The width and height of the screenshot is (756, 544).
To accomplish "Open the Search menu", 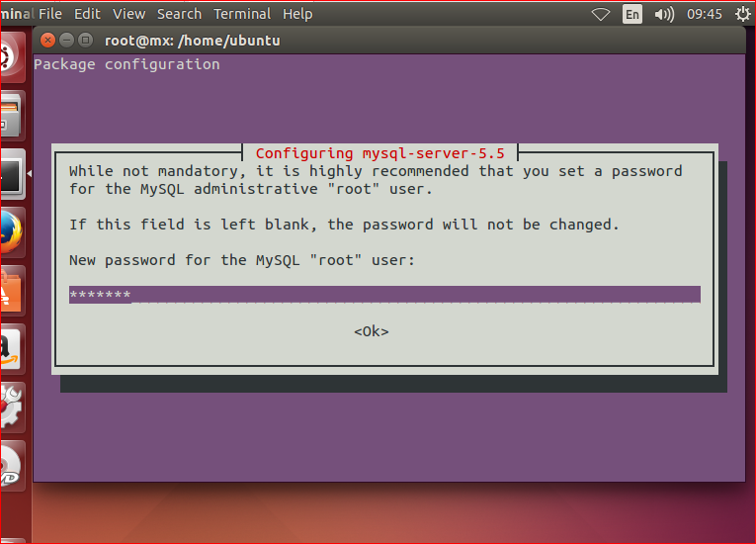I will coord(179,14).
